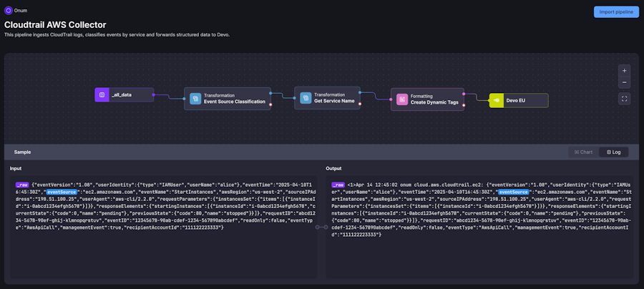Screen dimensions: 644x289
Task: Click the _raw tag in Input
Action: 22,185
